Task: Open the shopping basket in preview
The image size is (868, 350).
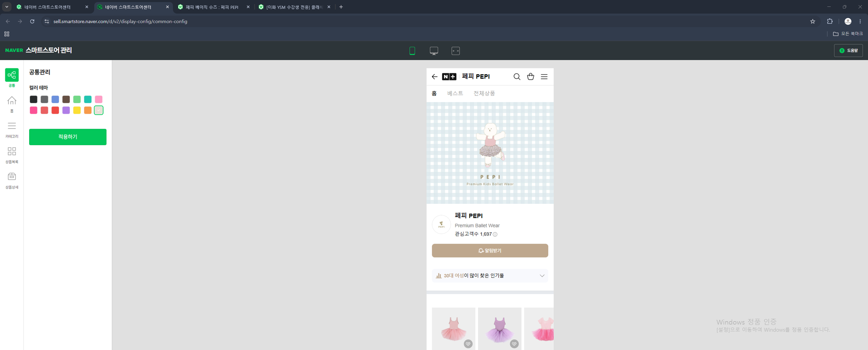Action: click(530, 77)
